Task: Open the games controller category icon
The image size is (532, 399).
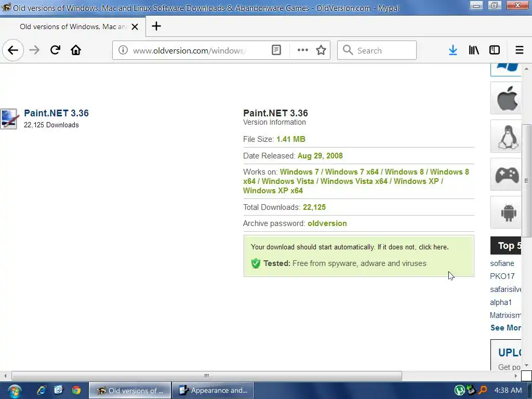Action: pos(506,175)
